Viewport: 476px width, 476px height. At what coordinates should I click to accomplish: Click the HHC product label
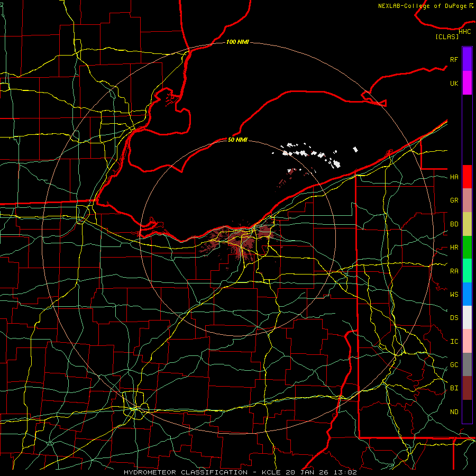point(465,32)
